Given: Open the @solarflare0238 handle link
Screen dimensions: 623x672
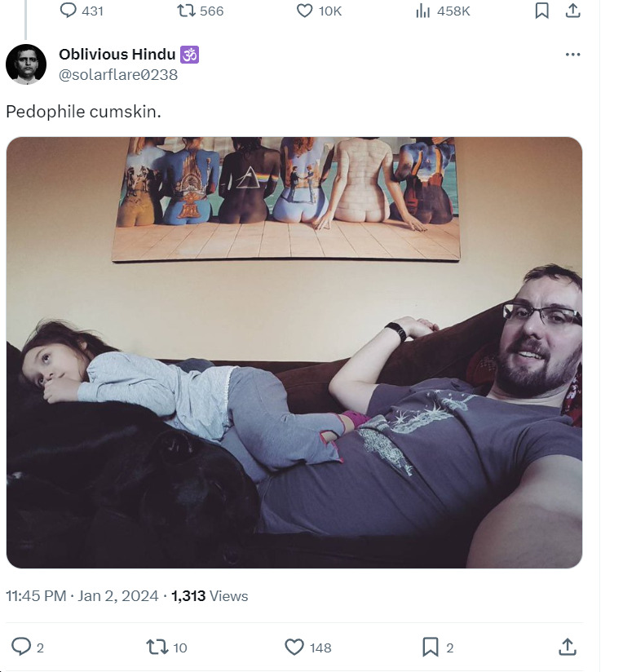Looking at the screenshot, I should (x=118, y=74).
